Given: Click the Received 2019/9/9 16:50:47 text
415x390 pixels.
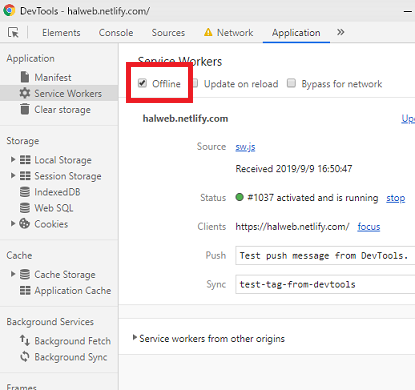Looking at the screenshot, I should click(294, 169).
